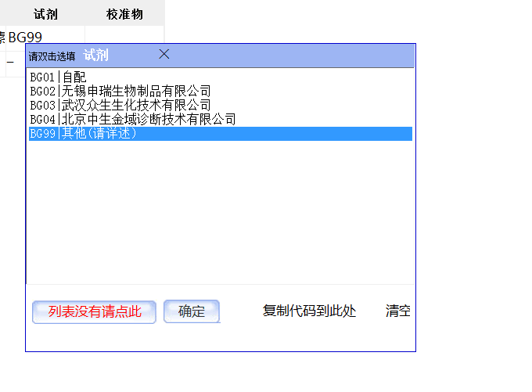Close the 试剂 selection dialog
532x392 pixels.
(x=164, y=55)
